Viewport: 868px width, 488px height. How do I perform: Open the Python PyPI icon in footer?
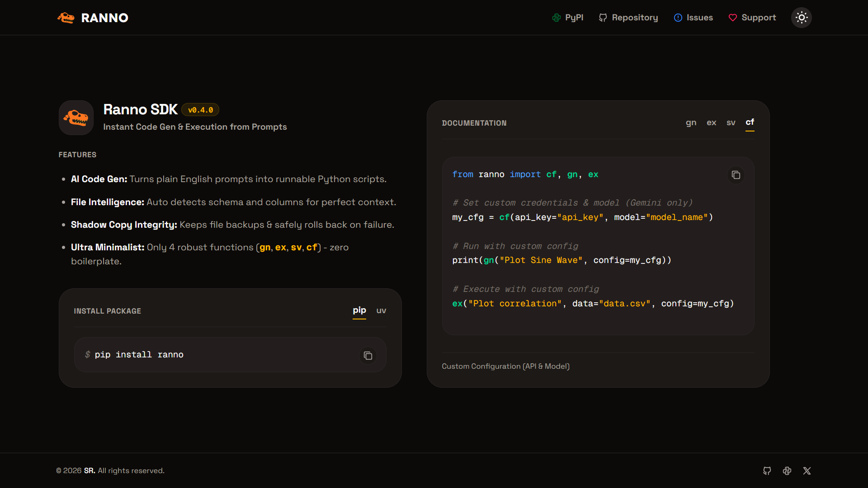pyautogui.click(x=787, y=471)
